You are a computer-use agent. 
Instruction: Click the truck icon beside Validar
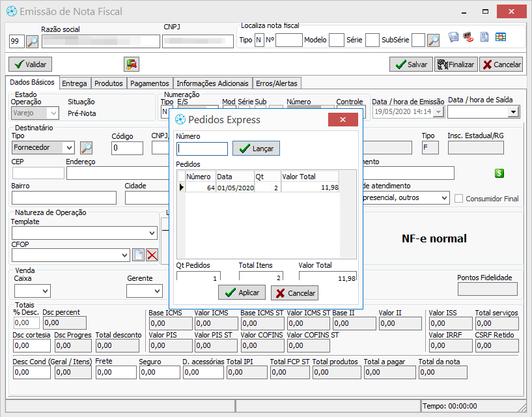(132, 64)
